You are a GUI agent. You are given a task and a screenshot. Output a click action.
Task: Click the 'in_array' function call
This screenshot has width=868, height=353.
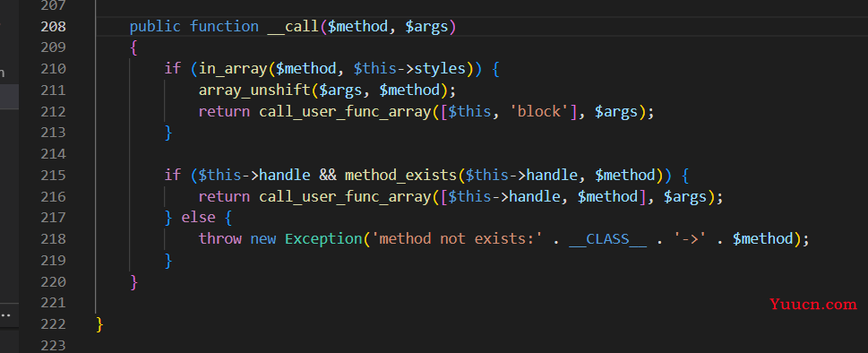(233, 69)
